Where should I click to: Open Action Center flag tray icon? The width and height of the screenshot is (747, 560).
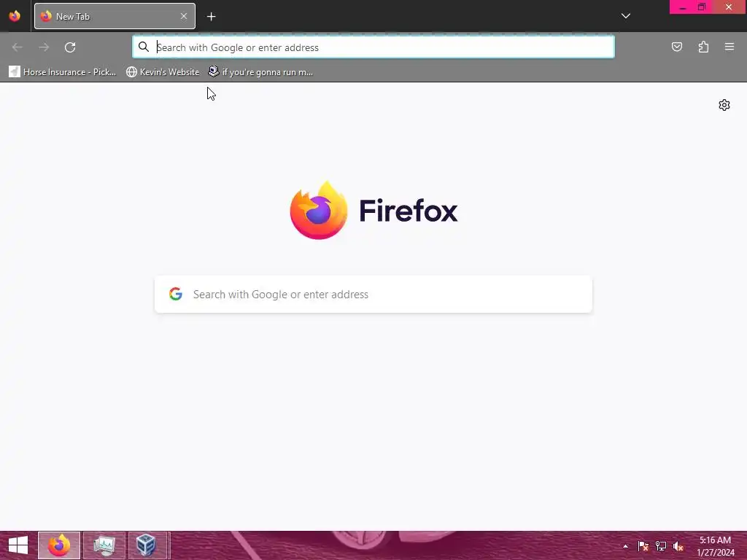(643, 546)
